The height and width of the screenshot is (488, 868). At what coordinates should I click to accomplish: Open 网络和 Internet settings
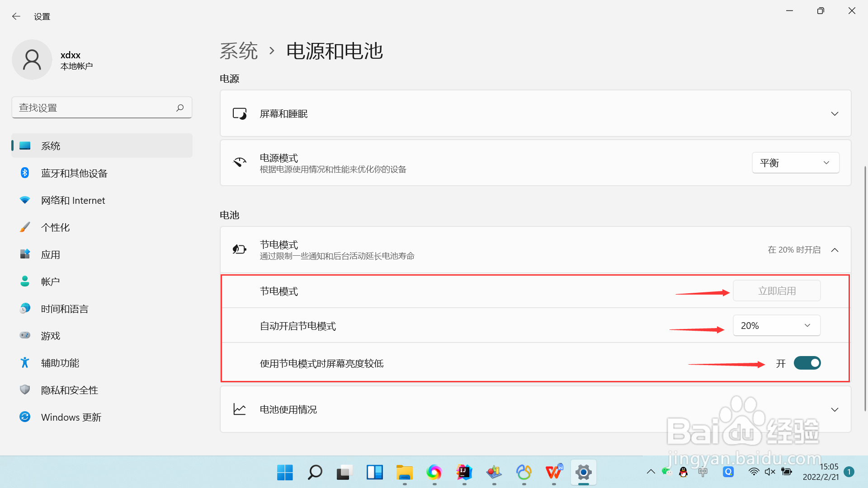click(73, 200)
